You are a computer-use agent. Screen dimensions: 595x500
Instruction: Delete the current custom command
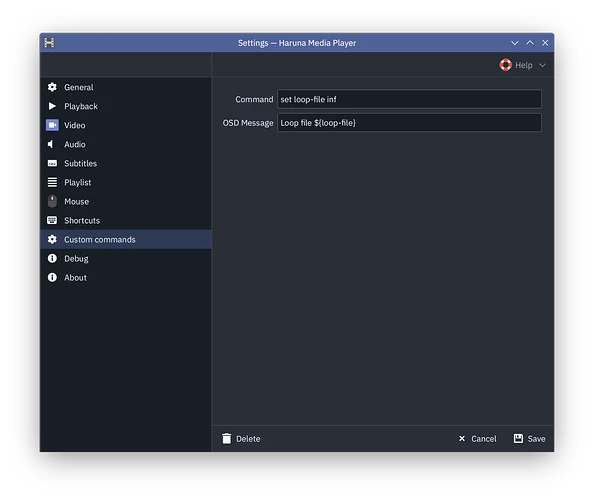pos(241,439)
